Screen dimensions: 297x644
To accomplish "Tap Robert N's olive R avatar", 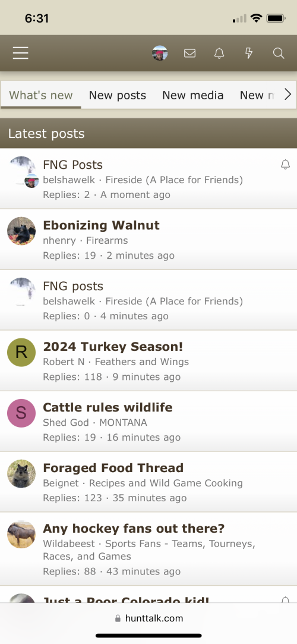I will point(21,353).
